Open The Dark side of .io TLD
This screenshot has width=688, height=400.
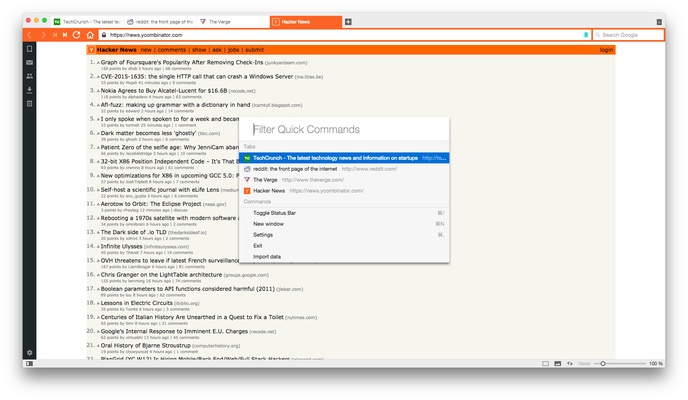[133, 232]
